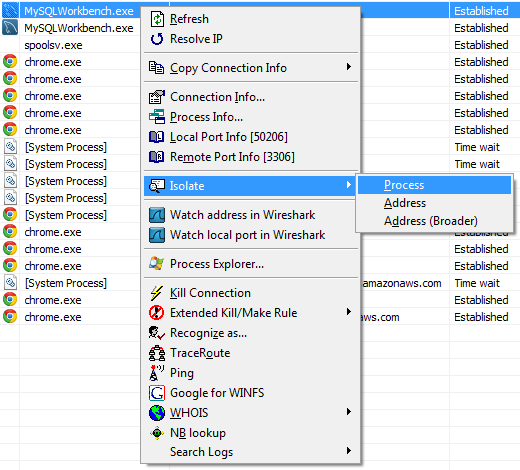Expand the Search Logs submenu arrow

[x=349, y=451]
